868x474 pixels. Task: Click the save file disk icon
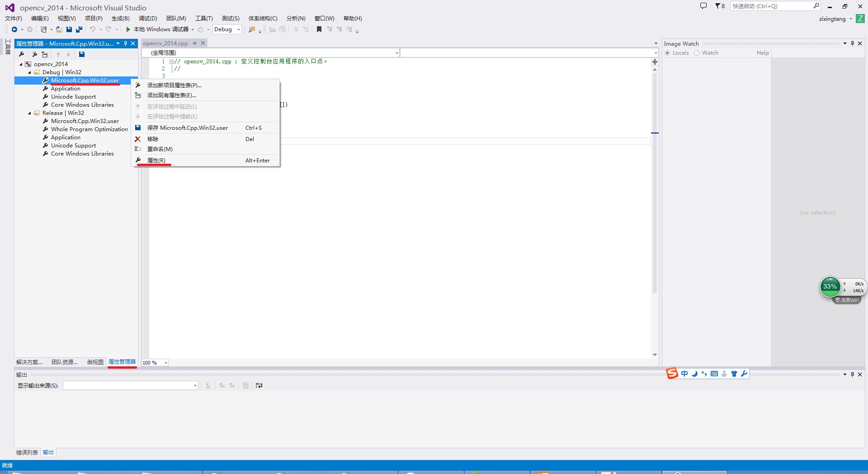[69, 29]
